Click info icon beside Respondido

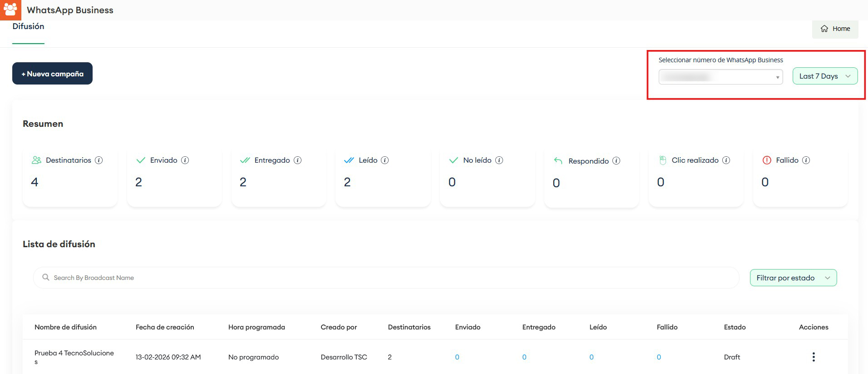point(616,161)
